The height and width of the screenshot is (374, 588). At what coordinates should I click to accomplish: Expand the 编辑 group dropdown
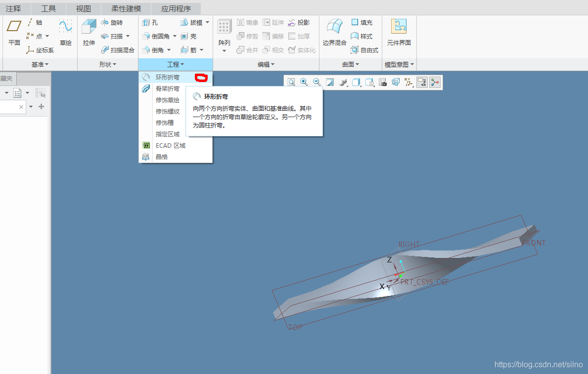coord(266,65)
